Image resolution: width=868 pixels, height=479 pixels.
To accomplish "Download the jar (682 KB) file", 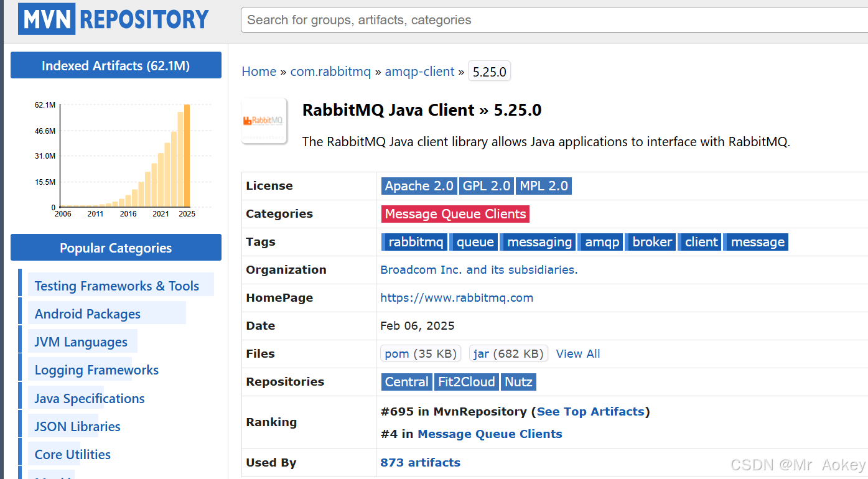I will click(x=508, y=353).
